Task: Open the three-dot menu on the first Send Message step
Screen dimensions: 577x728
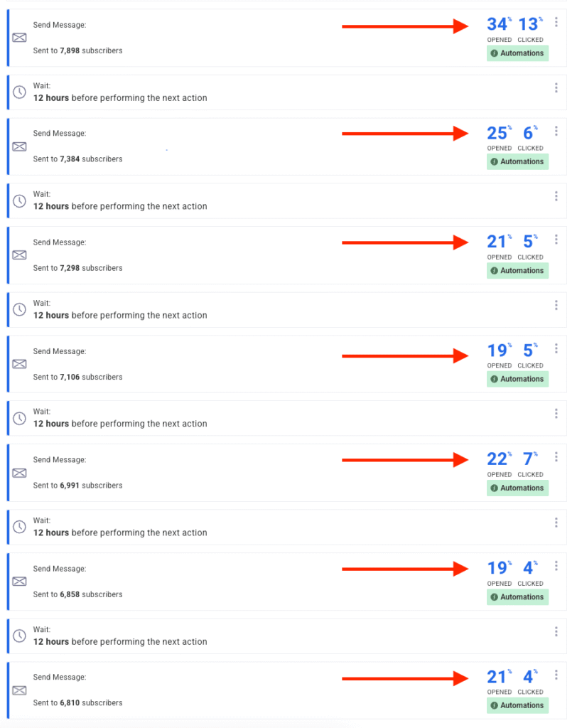Action: 556,21
